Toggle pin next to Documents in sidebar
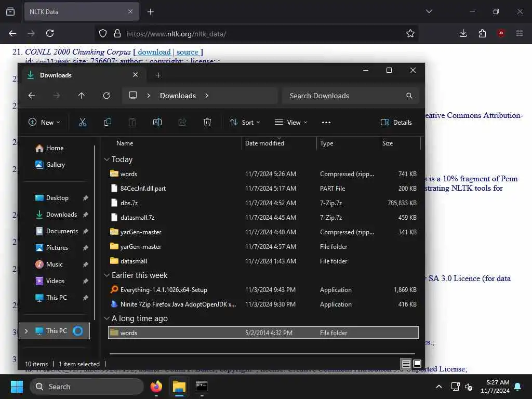The width and height of the screenshot is (532, 399). [86, 231]
